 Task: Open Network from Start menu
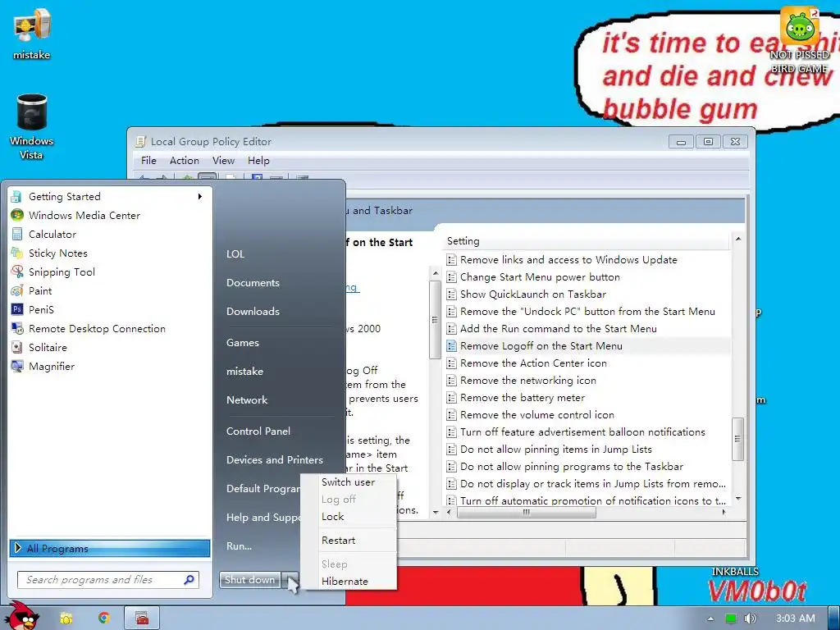click(x=247, y=400)
